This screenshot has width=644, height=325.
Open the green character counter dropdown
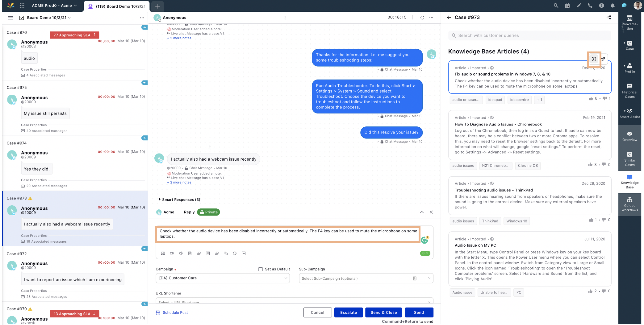(425, 253)
